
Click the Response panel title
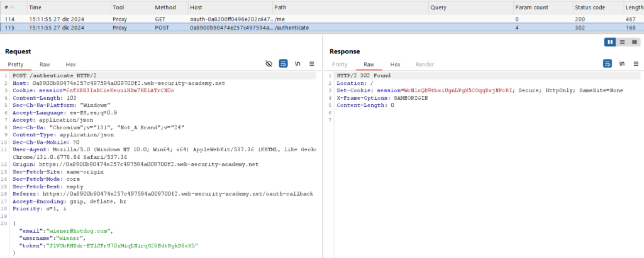tap(345, 51)
